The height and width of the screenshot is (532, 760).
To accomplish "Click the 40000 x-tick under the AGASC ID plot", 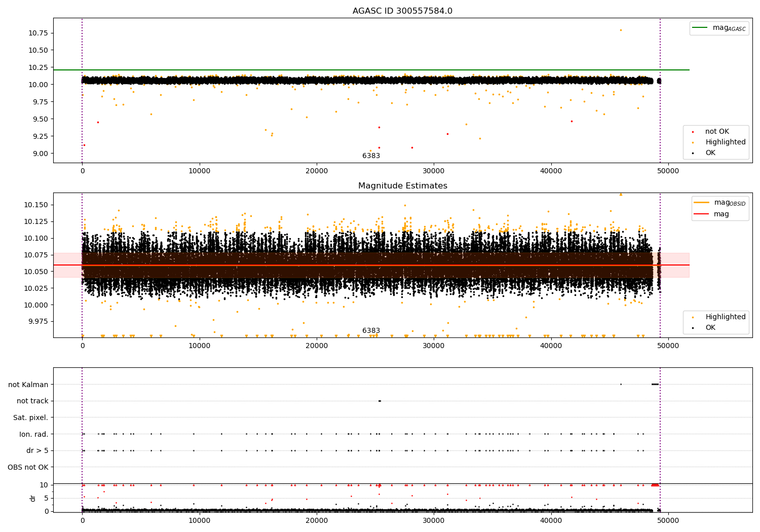I will pos(551,171).
